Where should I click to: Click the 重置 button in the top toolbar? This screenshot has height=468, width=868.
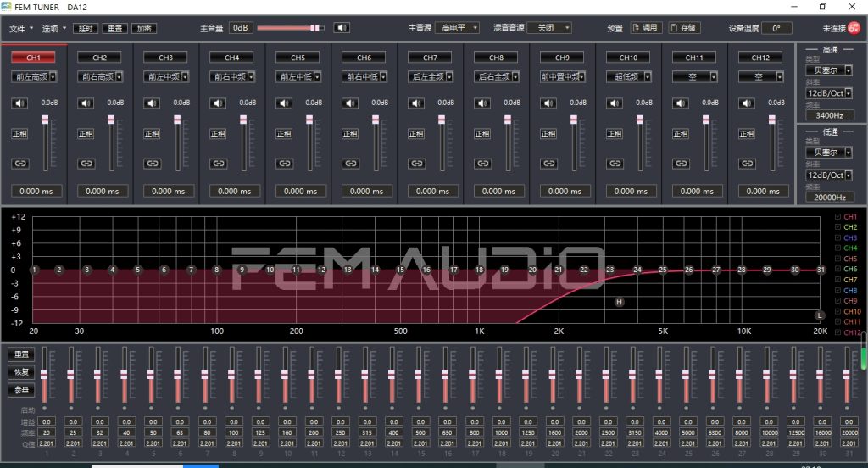click(x=115, y=28)
